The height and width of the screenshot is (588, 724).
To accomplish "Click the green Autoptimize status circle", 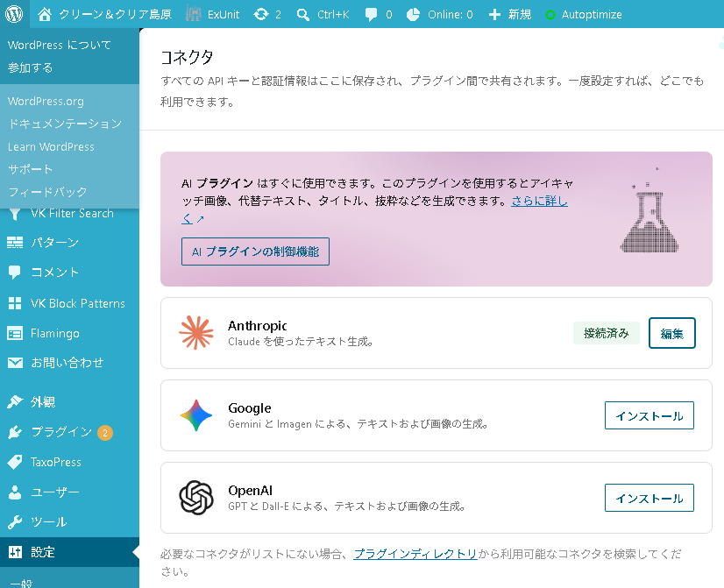I will [550, 15].
